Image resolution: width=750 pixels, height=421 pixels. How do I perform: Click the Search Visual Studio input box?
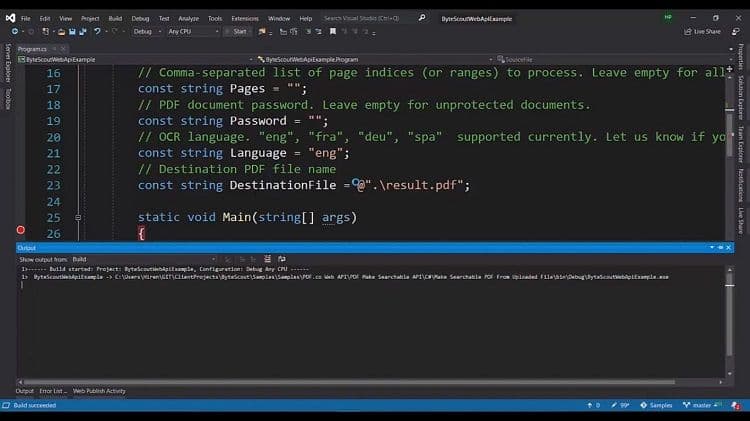pos(368,18)
